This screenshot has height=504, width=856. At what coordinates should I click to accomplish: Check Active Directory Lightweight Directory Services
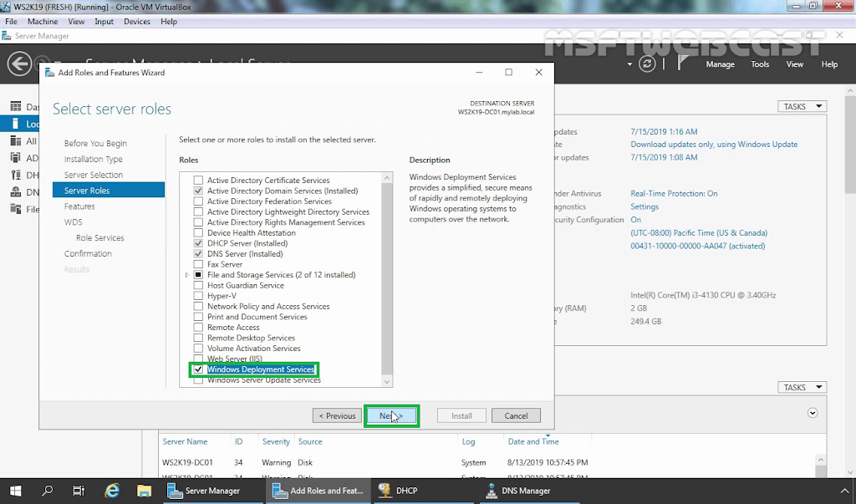tap(198, 211)
